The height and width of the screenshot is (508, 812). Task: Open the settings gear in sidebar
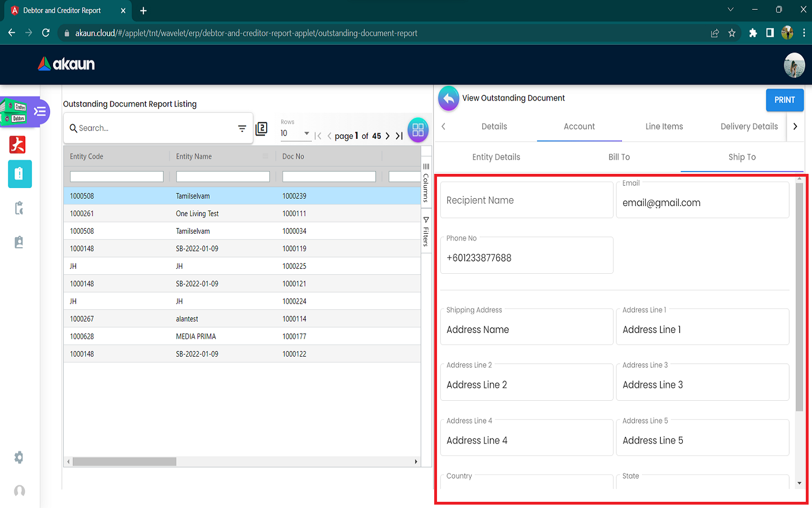point(19,457)
